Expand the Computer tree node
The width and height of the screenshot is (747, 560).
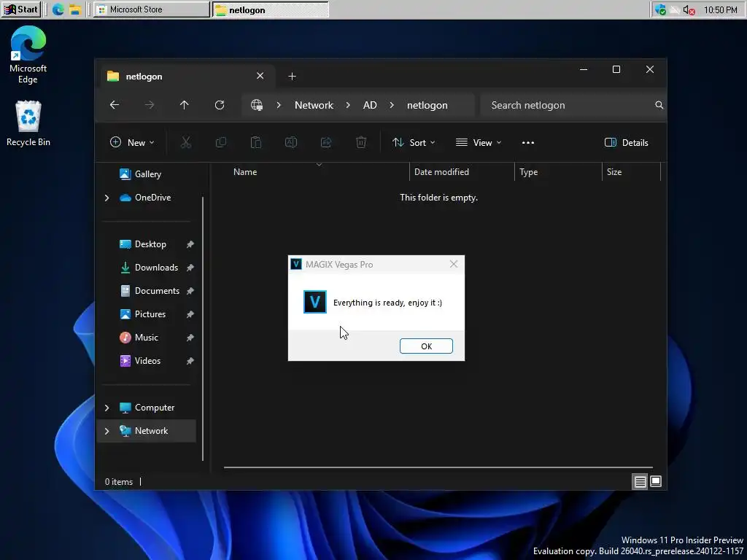click(107, 408)
